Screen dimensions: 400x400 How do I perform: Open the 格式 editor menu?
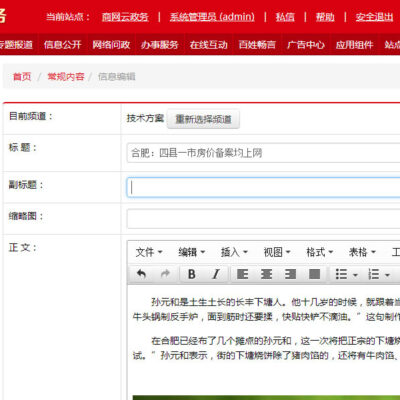(319, 252)
